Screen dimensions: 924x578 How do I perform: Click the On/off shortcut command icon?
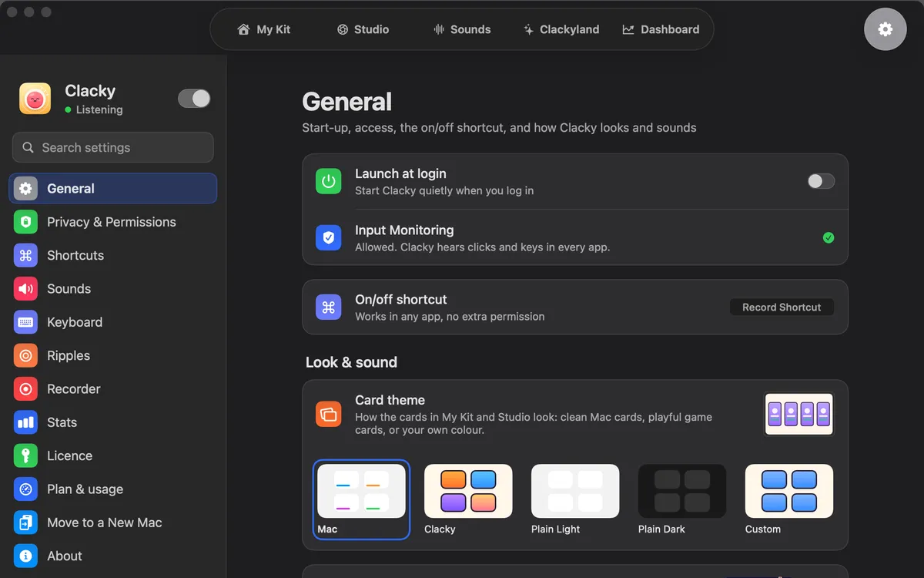pyautogui.click(x=329, y=307)
